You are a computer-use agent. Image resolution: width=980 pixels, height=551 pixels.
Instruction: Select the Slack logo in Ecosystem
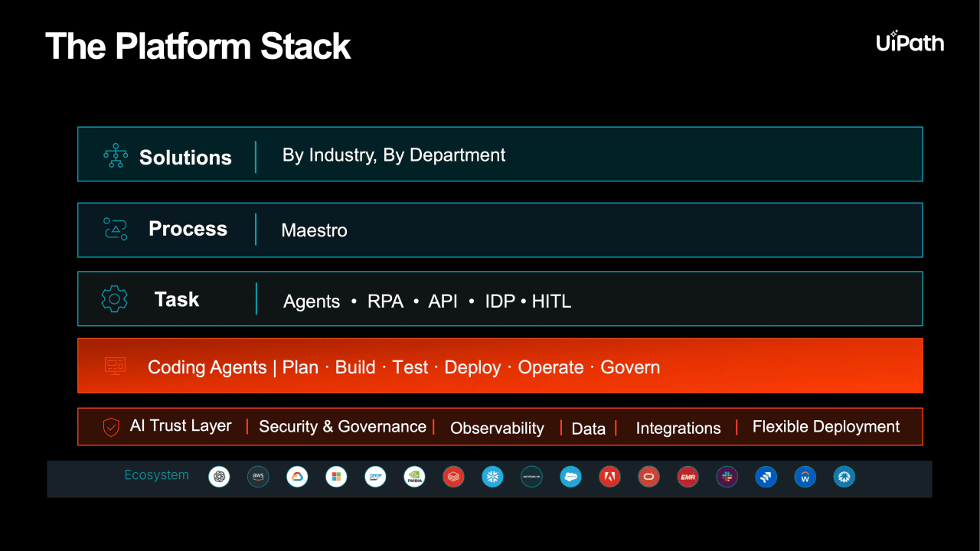[x=727, y=477]
